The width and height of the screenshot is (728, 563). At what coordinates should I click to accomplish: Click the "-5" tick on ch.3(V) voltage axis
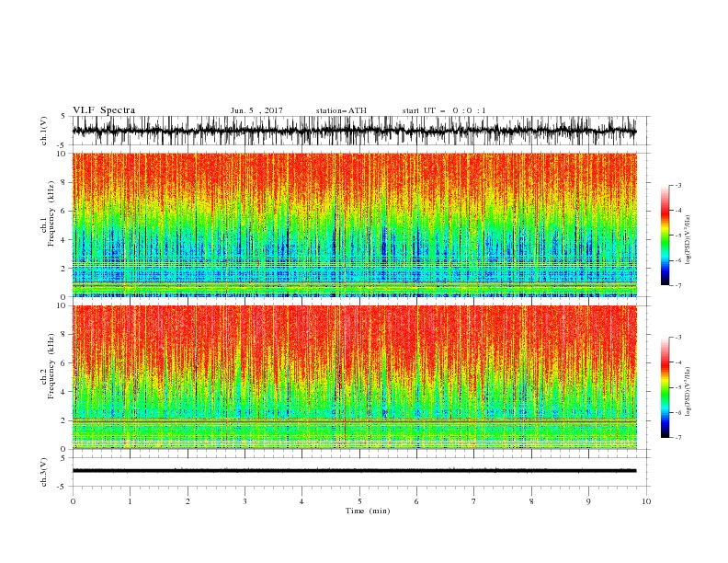(62, 487)
